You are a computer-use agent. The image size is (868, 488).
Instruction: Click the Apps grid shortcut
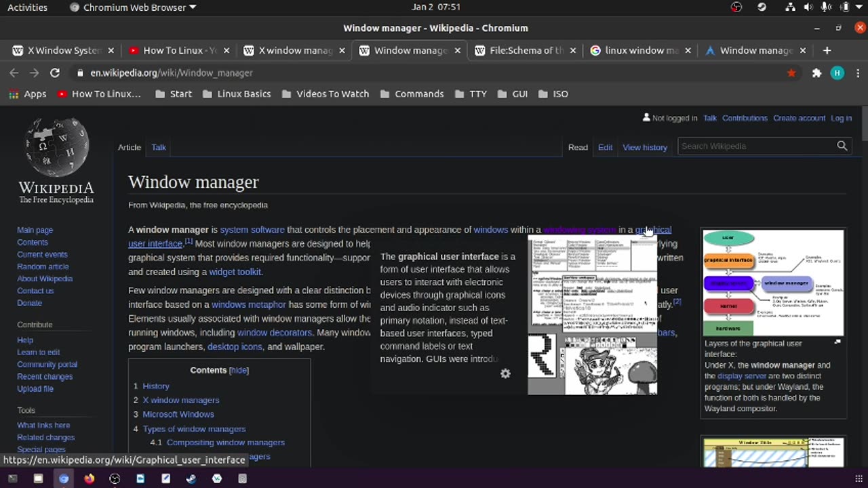pos(27,94)
